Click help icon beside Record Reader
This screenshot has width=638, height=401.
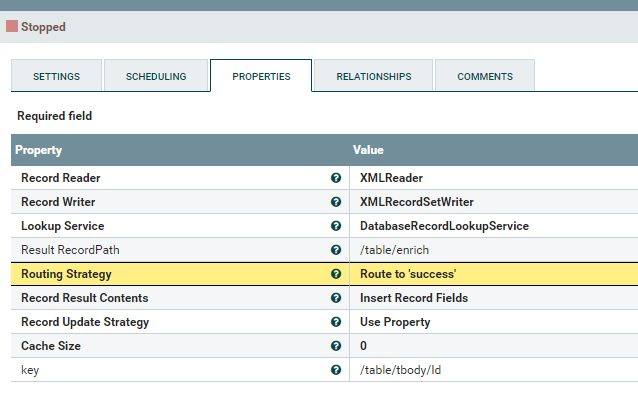[336, 178]
